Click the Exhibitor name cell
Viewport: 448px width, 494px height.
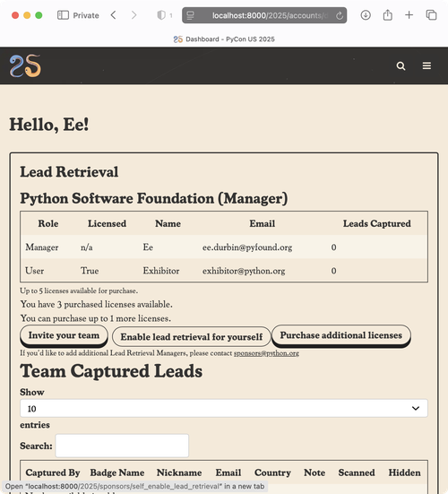(161, 271)
